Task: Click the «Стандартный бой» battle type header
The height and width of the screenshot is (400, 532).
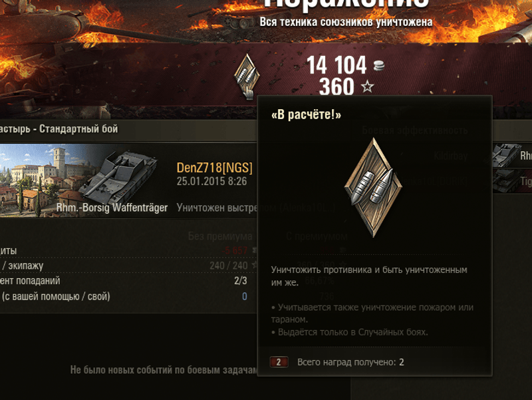Action: (x=78, y=129)
